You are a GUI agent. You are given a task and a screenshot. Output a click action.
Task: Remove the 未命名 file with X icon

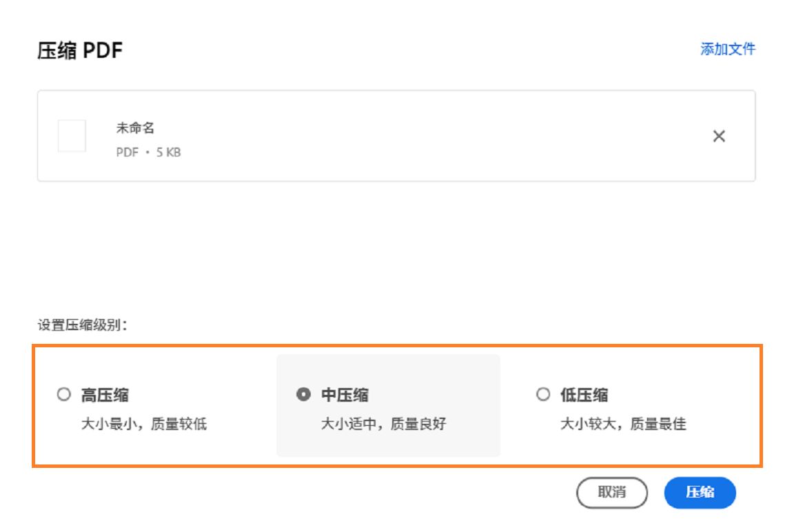[719, 136]
